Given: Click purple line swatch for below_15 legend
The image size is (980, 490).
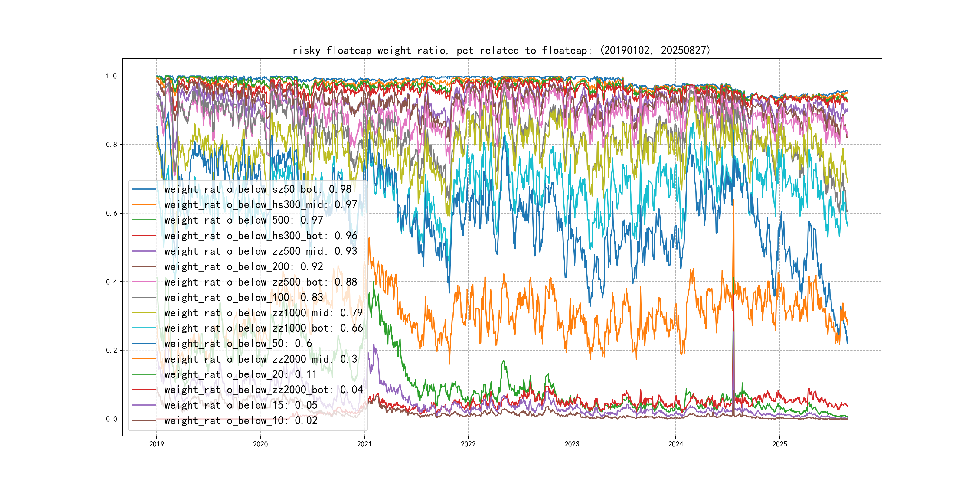Looking at the screenshot, I should tap(144, 405).
